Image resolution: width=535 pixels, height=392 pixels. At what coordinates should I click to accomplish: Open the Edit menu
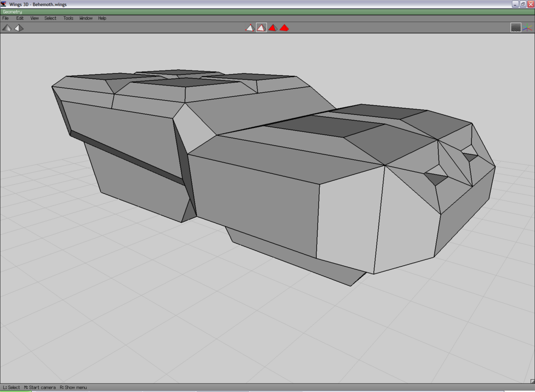point(20,18)
